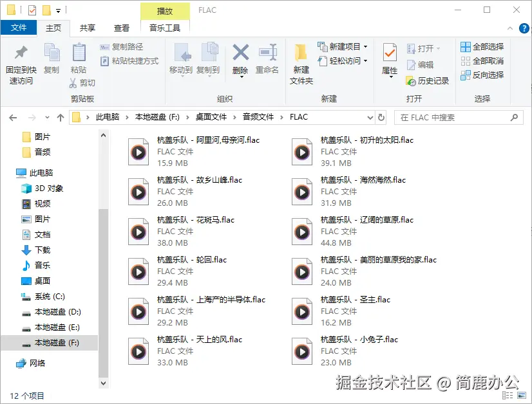
Task: Click the Back navigation arrow
Action: pyautogui.click(x=13, y=118)
